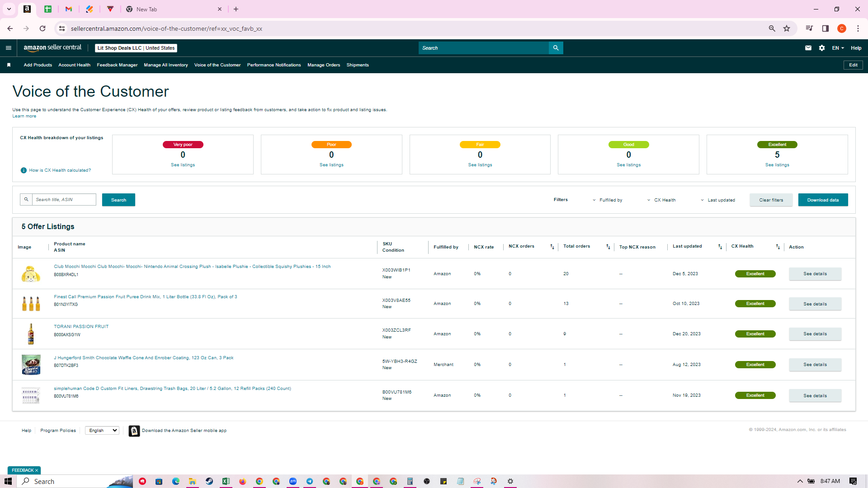The height and width of the screenshot is (488, 868).
Task: Click Download data button
Action: coord(823,200)
